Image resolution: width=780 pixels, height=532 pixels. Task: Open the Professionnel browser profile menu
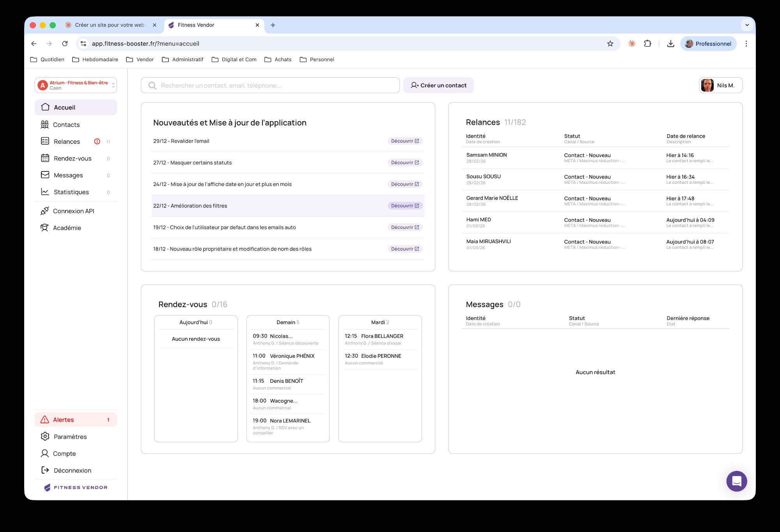click(x=709, y=44)
